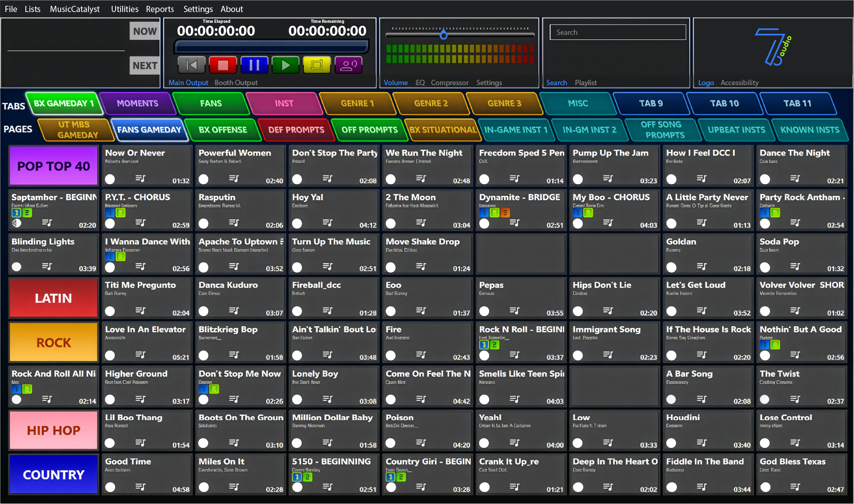Click the NOW button
This screenshot has height=504, width=854.
145,31
